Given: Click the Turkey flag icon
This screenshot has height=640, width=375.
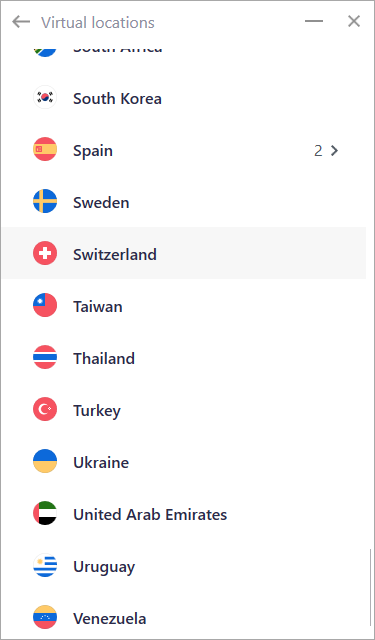Looking at the screenshot, I should tap(45, 409).
